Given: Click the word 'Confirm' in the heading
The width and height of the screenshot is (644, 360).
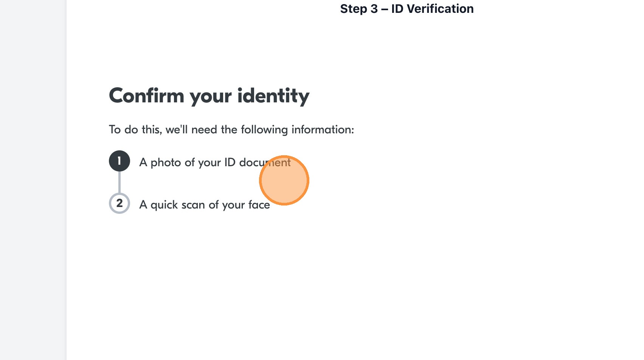Looking at the screenshot, I should point(146,96).
